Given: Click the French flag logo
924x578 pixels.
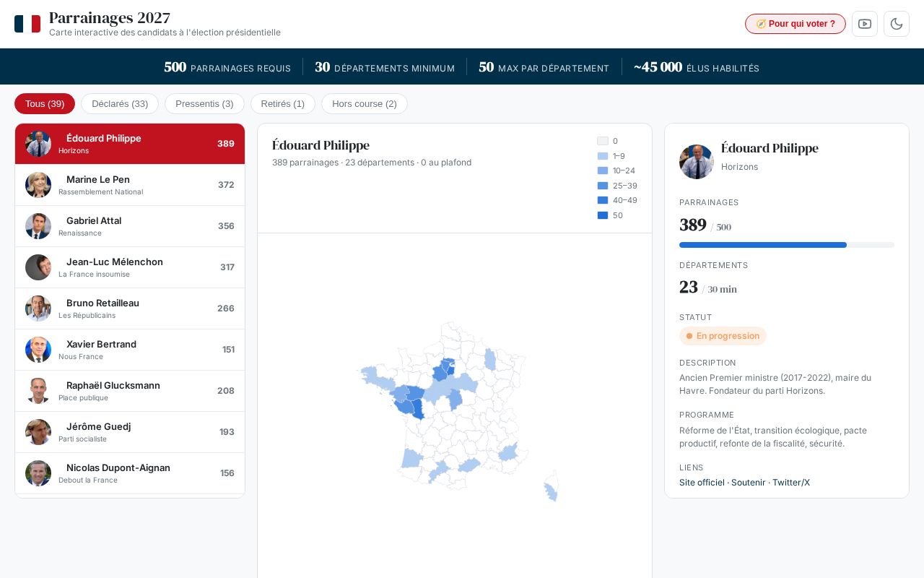Looking at the screenshot, I should click(27, 24).
